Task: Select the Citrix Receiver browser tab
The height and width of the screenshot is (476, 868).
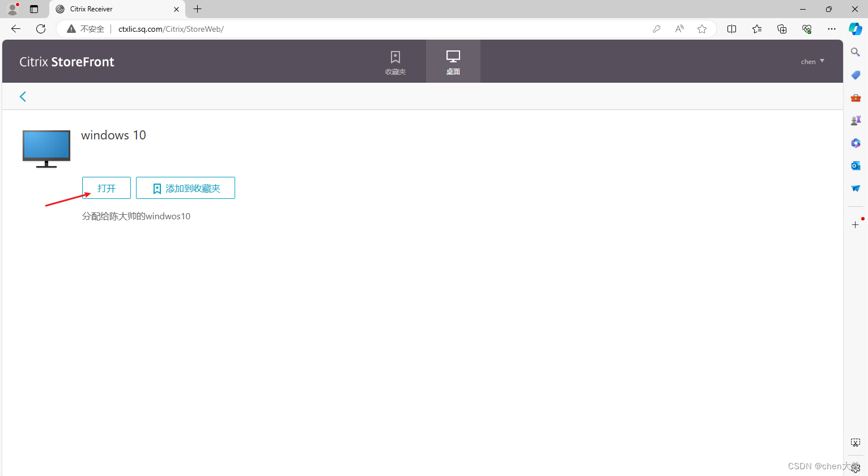Action: pos(118,9)
